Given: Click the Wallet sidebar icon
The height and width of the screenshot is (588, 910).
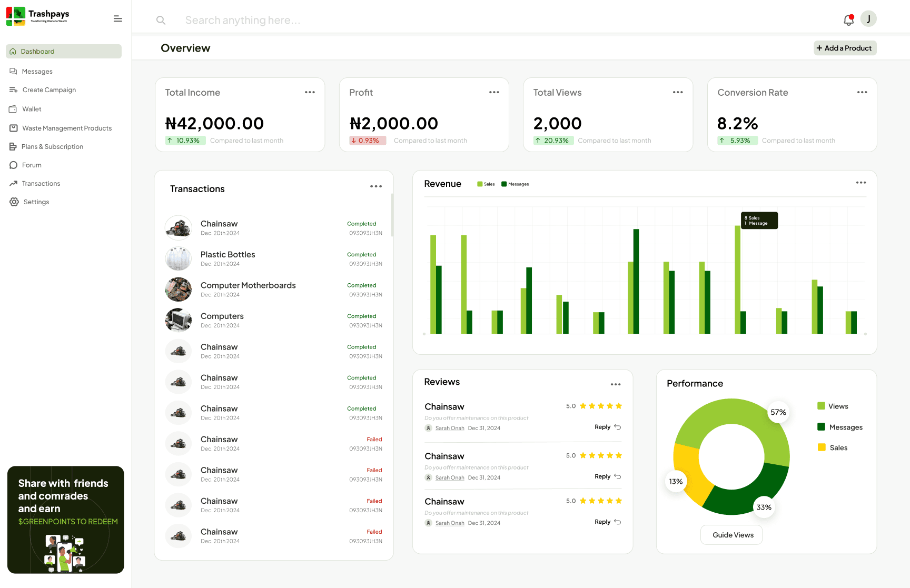Looking at the screenshot, I should (13, 109).
